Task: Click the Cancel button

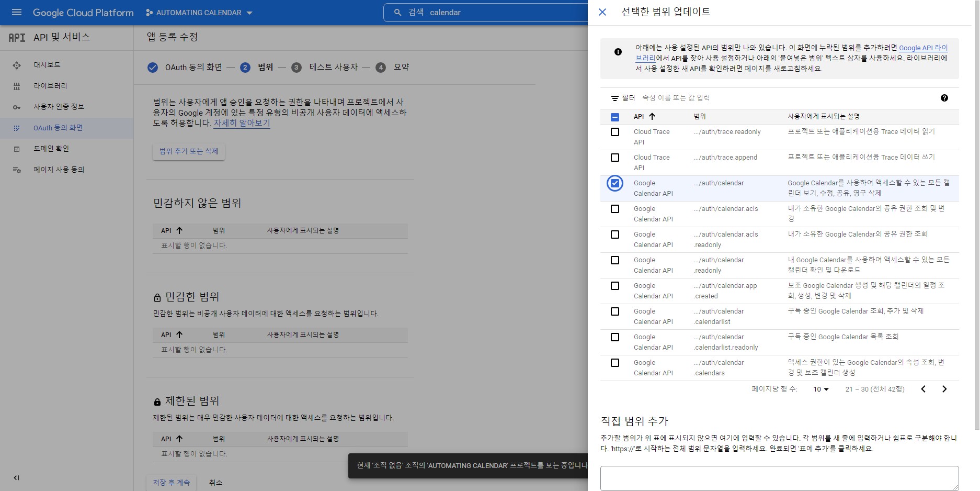Action: (x=215, y=482)
